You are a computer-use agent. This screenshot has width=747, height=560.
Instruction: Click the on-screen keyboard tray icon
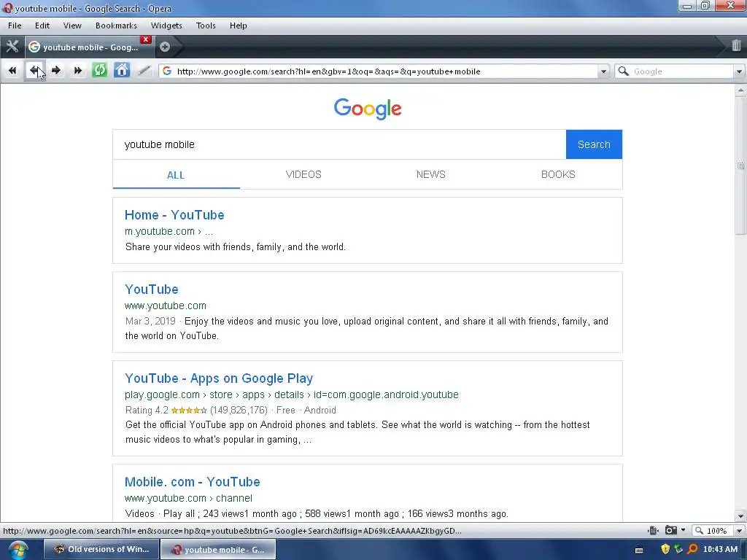[x=639, y=550]
